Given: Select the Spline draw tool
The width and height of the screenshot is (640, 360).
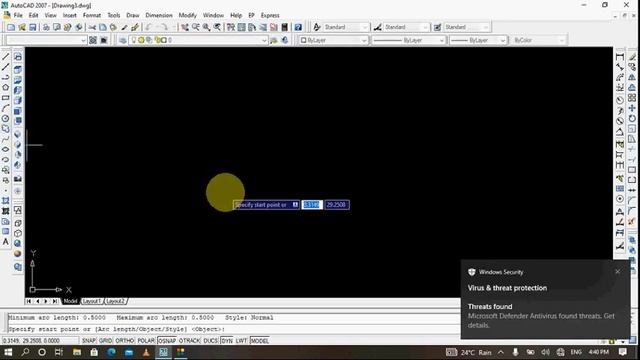Looking at the screenshot, I should (x=6, y=139).
